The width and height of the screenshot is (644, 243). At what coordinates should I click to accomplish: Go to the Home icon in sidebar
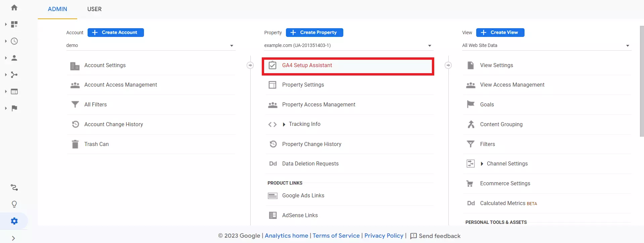(x=14, y=7)
